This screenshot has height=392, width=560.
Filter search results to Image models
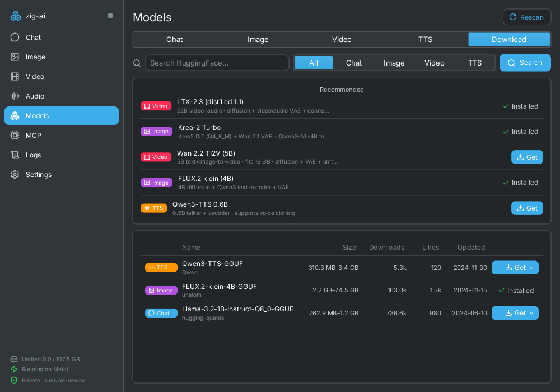[x=394, y=63]
